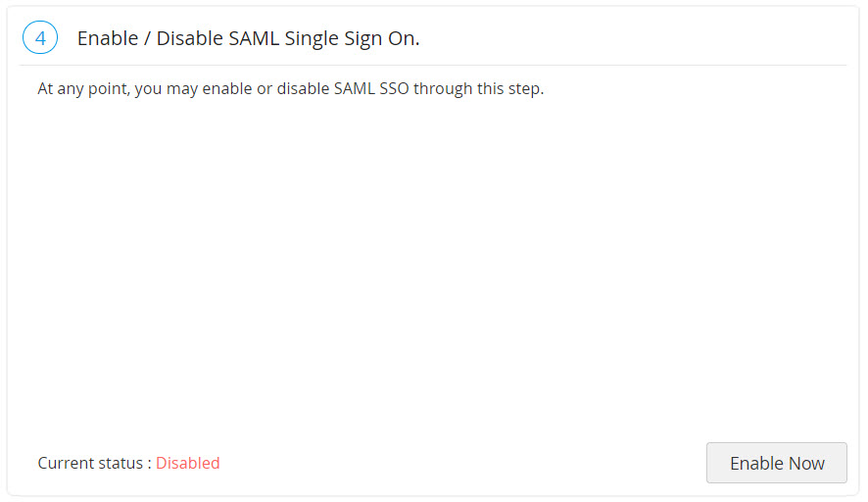Click the colon after Current status

pyautogui.click(x=149, y=463)
